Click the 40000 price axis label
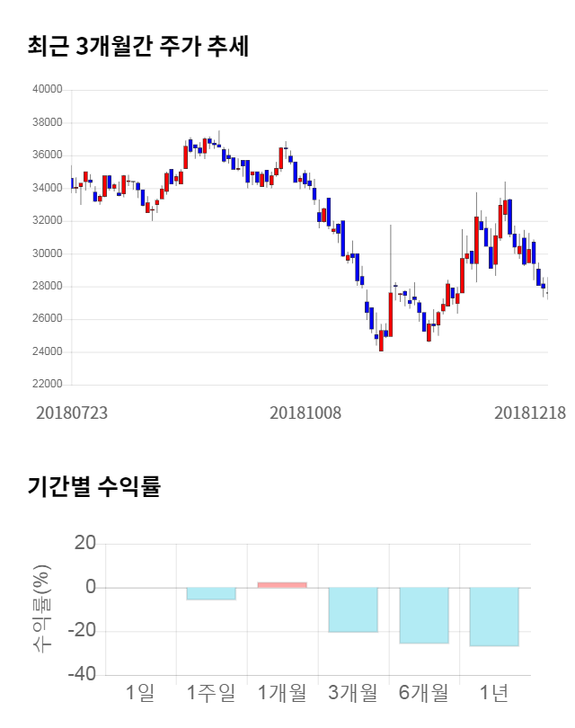This screenshot has width=575, height=728. [x=47, y=90]
